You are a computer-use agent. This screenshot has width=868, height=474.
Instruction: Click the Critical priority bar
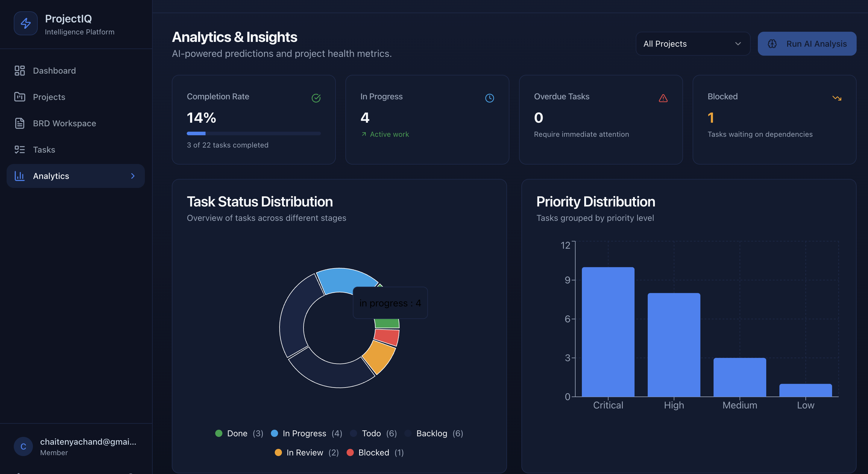click(x=608, y=332)
